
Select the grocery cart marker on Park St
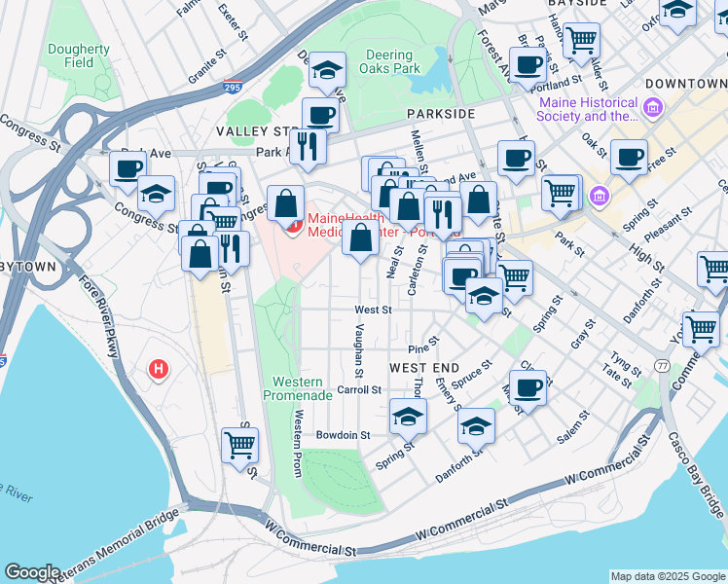coord(561,197)
